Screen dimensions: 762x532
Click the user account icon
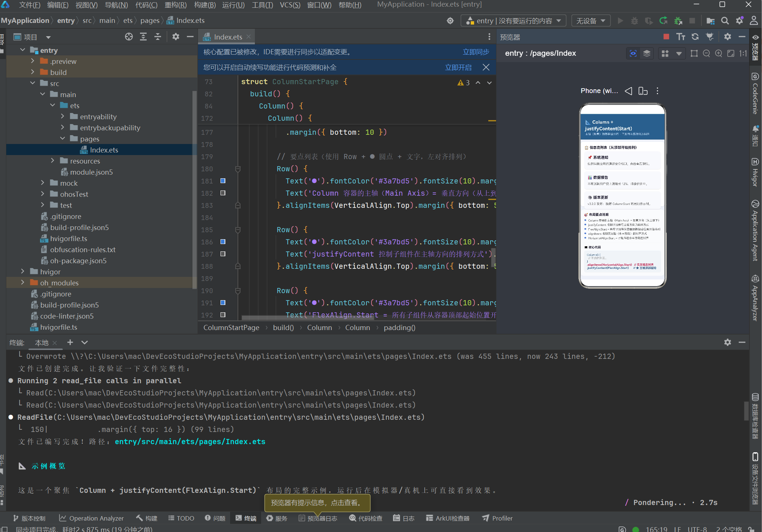coord(754,21)
